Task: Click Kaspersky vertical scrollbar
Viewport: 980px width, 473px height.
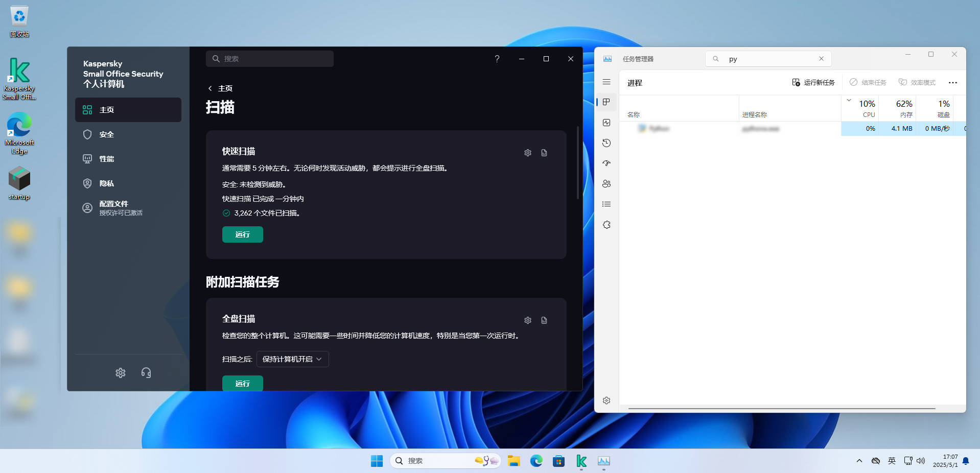Action: point(578,163)
